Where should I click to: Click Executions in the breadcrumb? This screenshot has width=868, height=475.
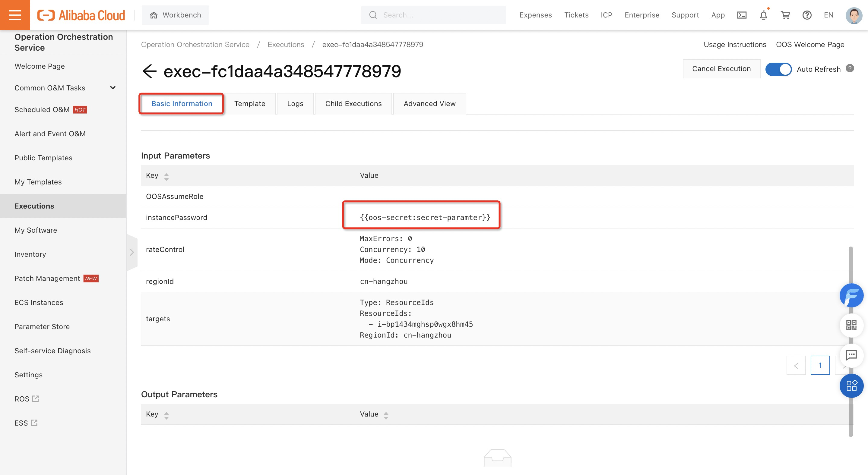[285, 44]
